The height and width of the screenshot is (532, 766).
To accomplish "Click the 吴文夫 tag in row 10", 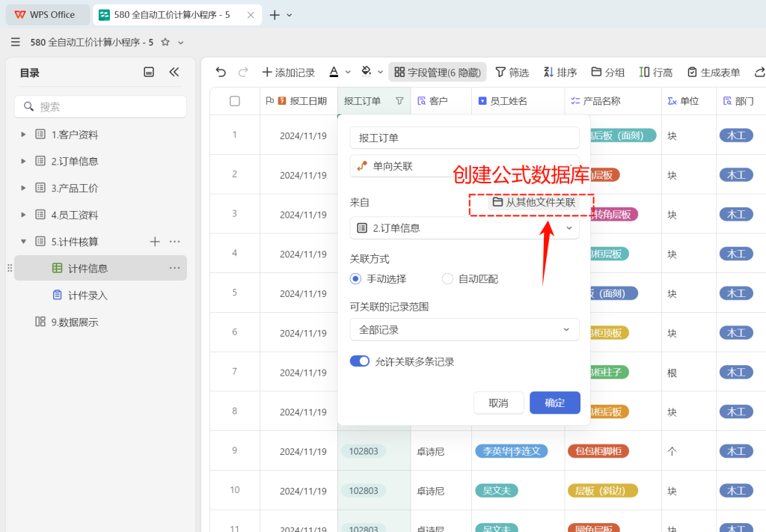I will click(497, 491).
